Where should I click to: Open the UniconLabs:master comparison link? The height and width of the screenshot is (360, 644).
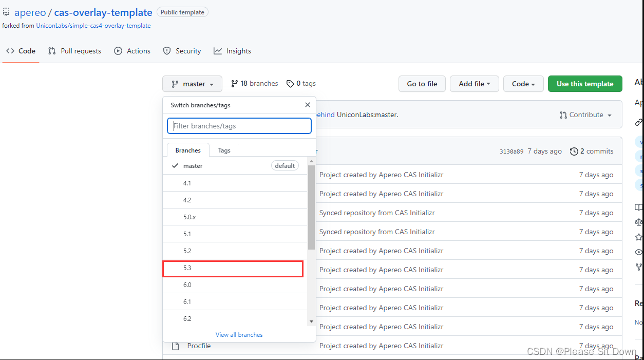coord(367,115)
